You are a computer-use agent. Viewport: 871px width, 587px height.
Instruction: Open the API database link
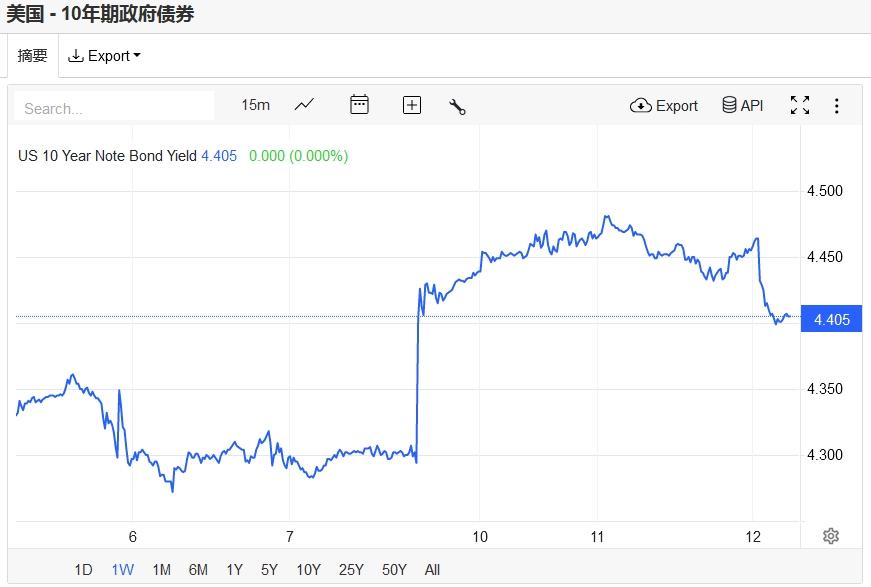coord(742,105)
